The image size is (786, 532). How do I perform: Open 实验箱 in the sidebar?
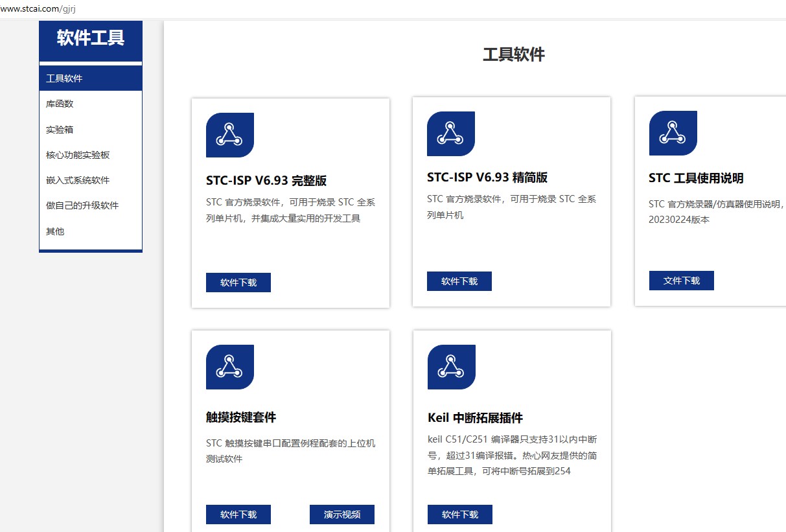click(91, 130)
